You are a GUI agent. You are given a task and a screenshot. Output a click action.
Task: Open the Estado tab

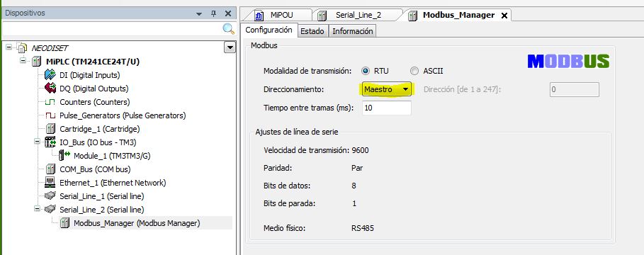(x=312, y=31)
